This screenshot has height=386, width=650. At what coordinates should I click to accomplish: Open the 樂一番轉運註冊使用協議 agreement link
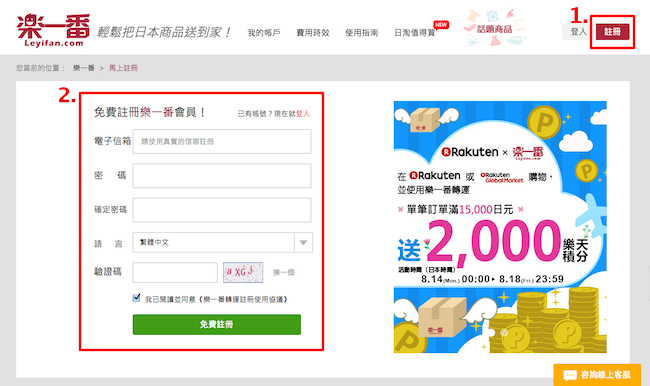243,299
